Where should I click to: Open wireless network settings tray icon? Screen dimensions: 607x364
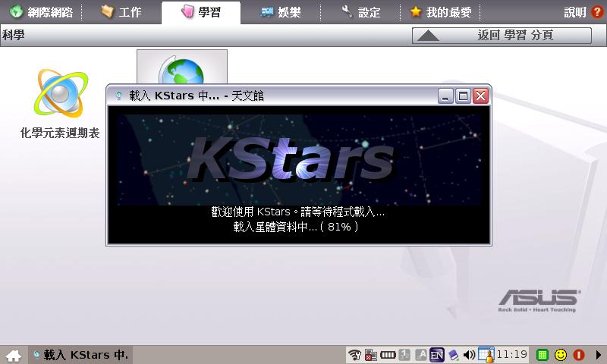click(354, 355)
